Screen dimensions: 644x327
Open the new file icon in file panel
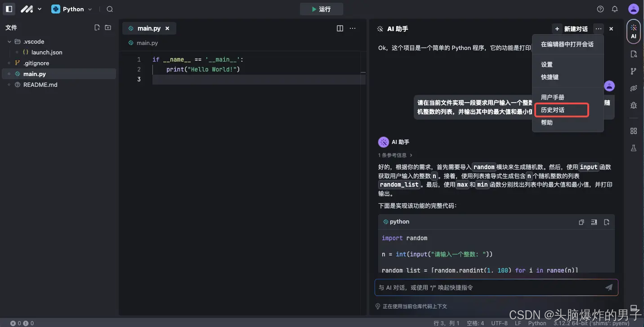coord(97,27)
